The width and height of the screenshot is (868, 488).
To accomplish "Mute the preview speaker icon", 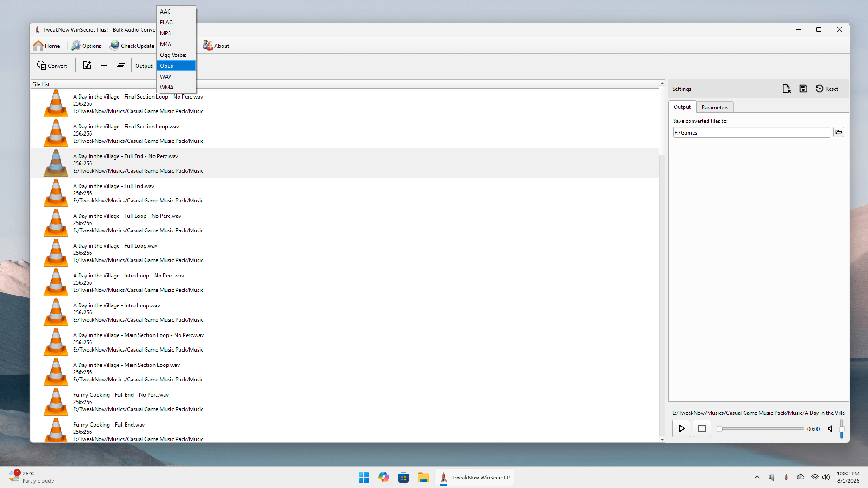I will (830, 429).
